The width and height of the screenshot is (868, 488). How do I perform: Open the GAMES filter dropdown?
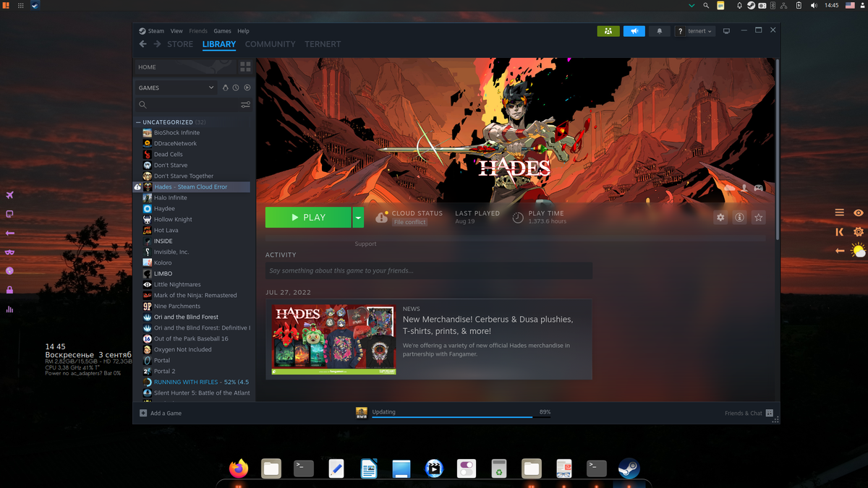(x=176, y=87)
